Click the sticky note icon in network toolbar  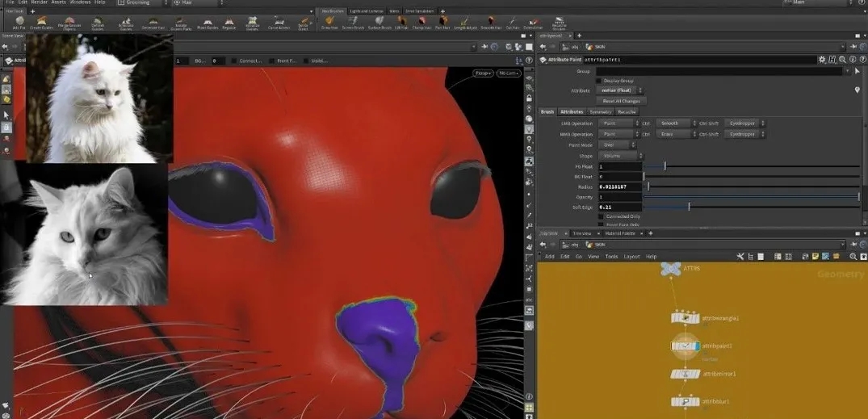pos(816,256)
